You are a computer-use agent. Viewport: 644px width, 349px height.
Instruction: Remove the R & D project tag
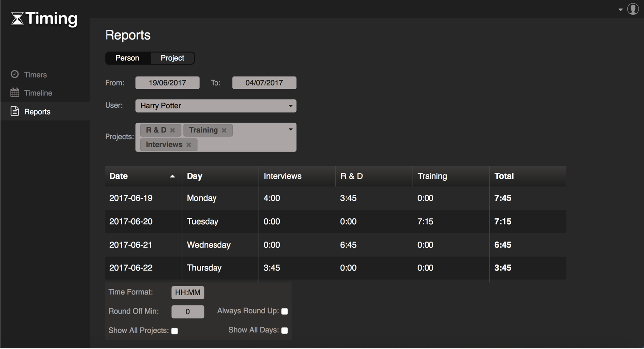click(x=173, y=130)
